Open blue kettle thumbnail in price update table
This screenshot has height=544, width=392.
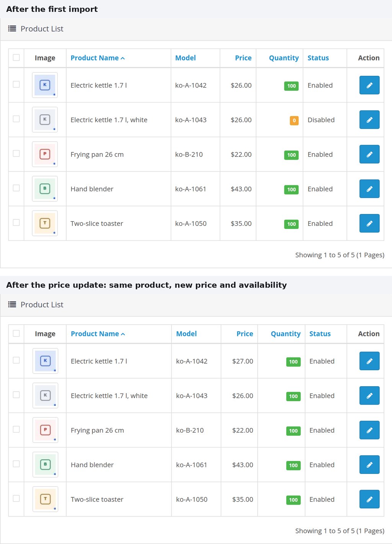(45, 361)
